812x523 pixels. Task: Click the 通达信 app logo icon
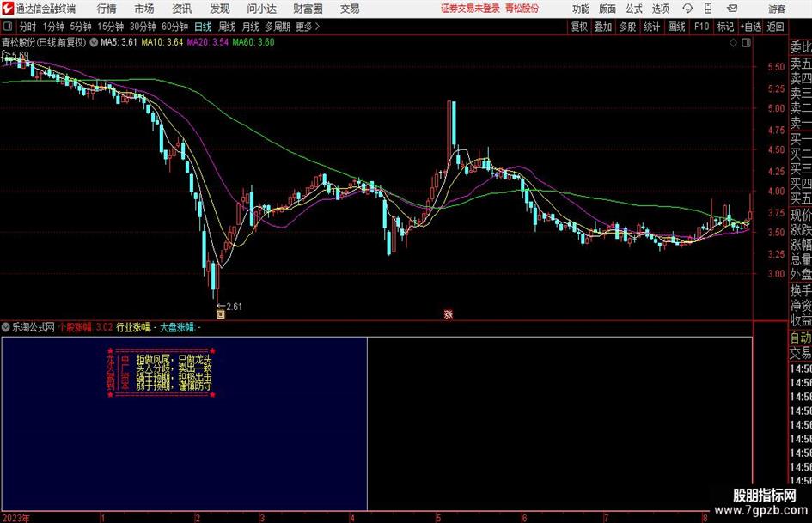(x=8, y=9)
